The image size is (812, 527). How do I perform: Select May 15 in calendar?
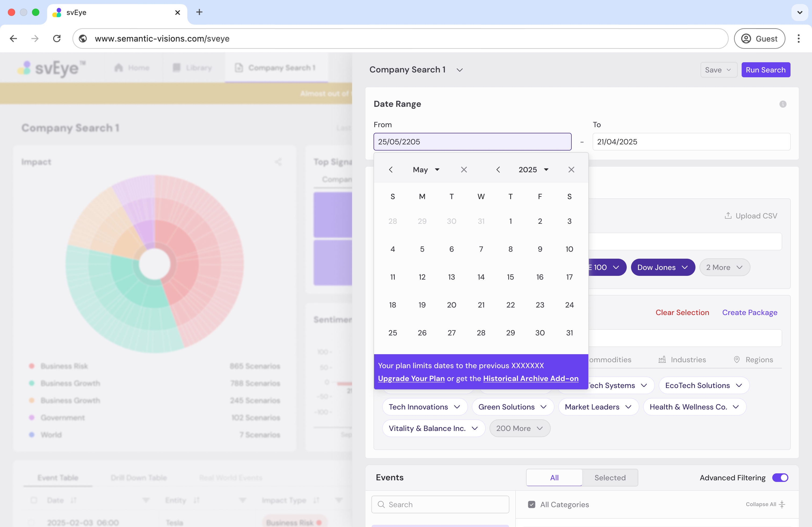click(510, 277)
